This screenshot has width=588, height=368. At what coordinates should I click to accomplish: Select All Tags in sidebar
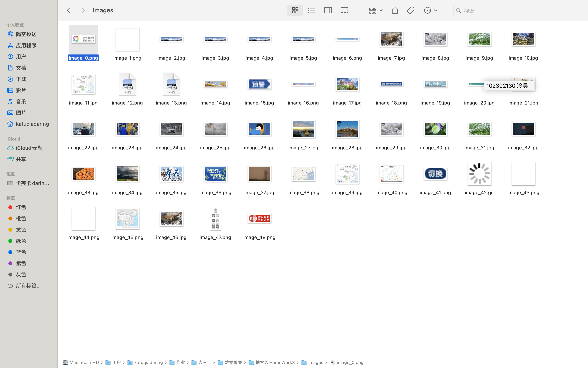tap(28, 286)
